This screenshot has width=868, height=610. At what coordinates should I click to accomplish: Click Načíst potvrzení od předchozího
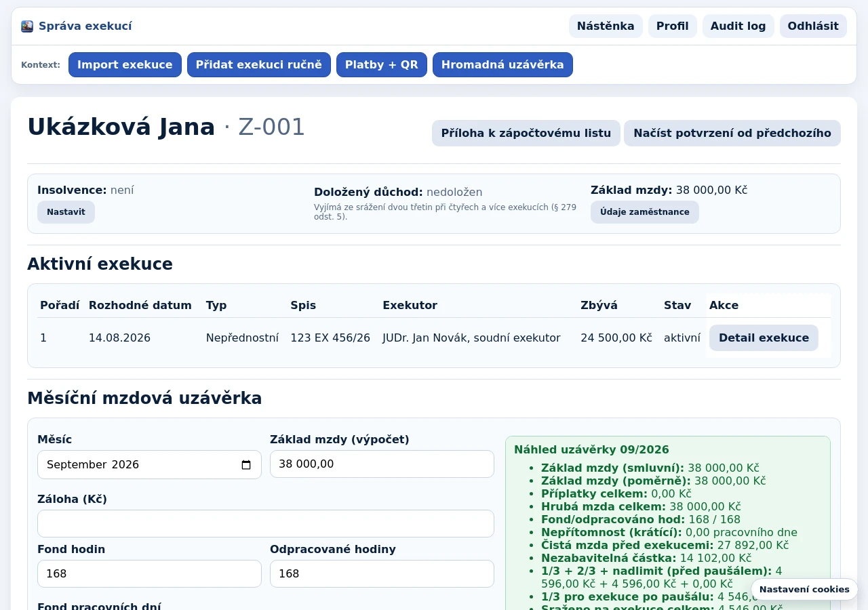pos(732,134)
